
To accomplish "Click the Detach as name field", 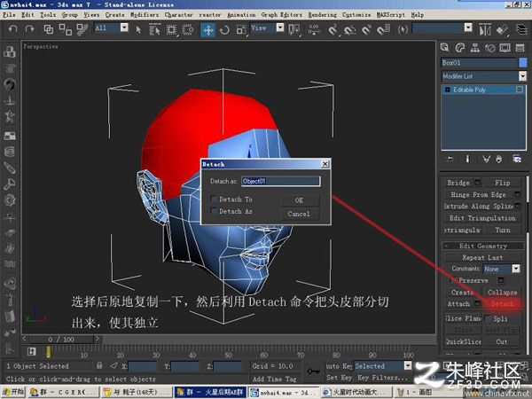I will (281, 181).
